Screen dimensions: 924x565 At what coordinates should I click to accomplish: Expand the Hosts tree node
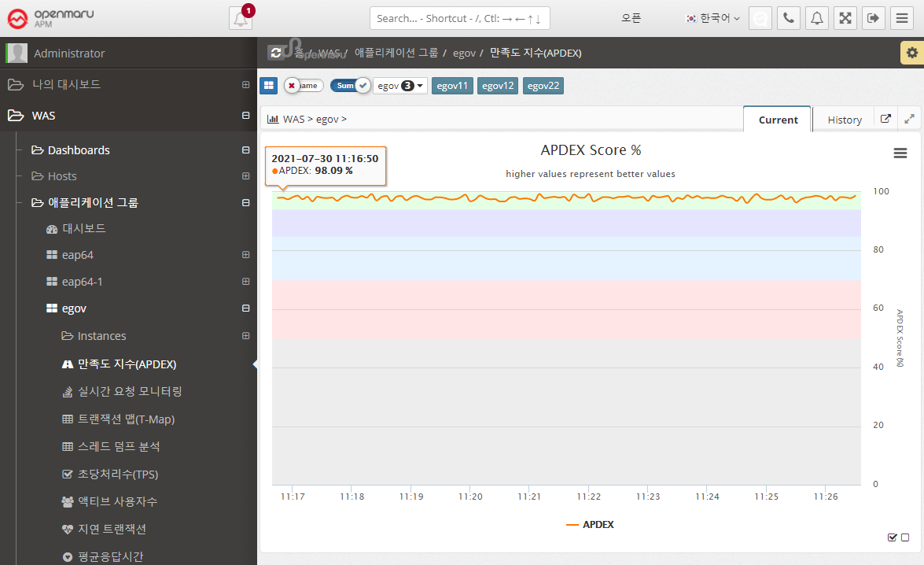point(245,176)
